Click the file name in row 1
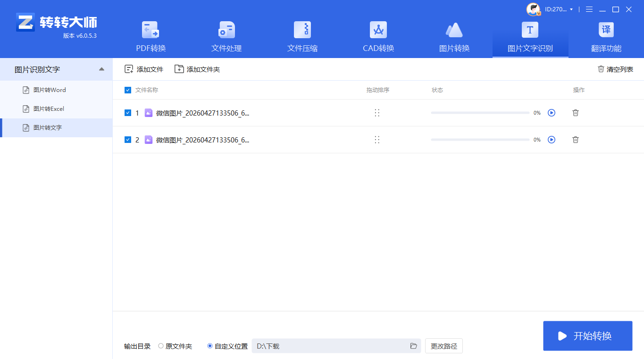 (203, 113)
